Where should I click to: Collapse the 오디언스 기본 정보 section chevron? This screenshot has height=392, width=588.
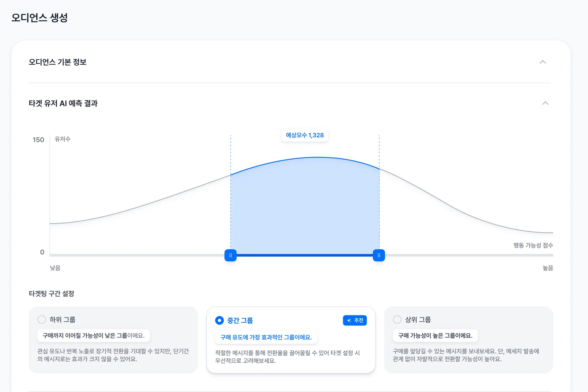543,62
